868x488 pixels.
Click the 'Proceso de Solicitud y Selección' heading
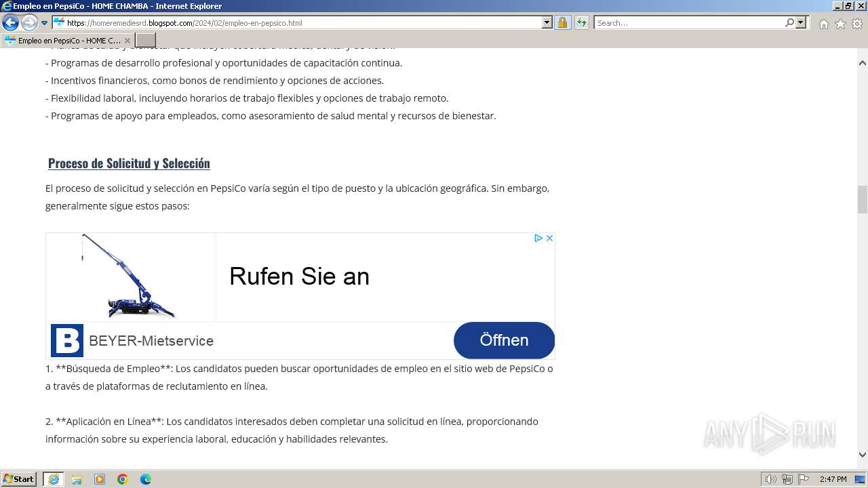click(x=129, y=163)
